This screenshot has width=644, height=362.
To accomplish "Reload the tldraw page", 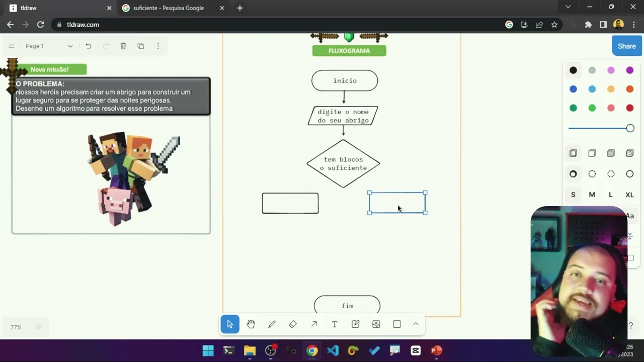I will click(41, 25).
